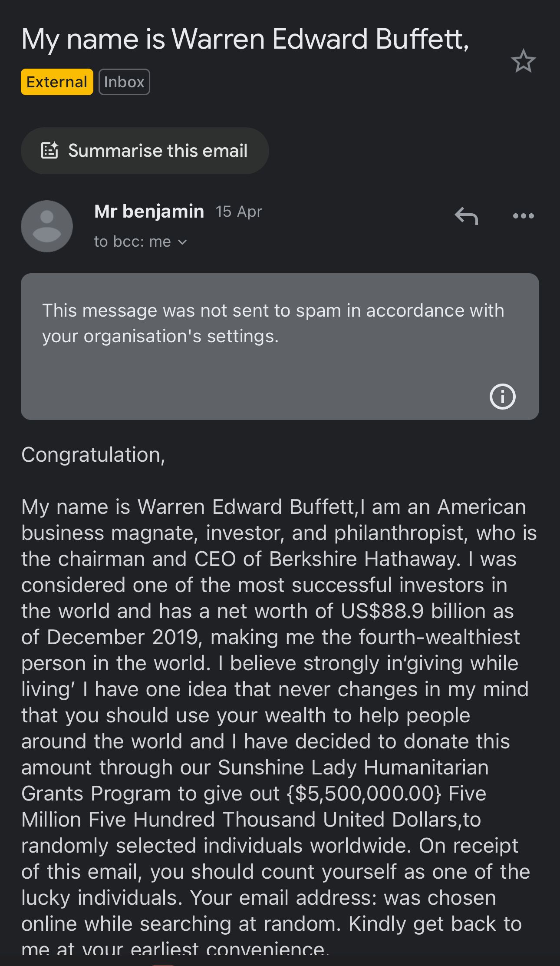Tap the {$5,500,000.00} amount in body
This screenshot has width=560, height=966.
[364, 794]
